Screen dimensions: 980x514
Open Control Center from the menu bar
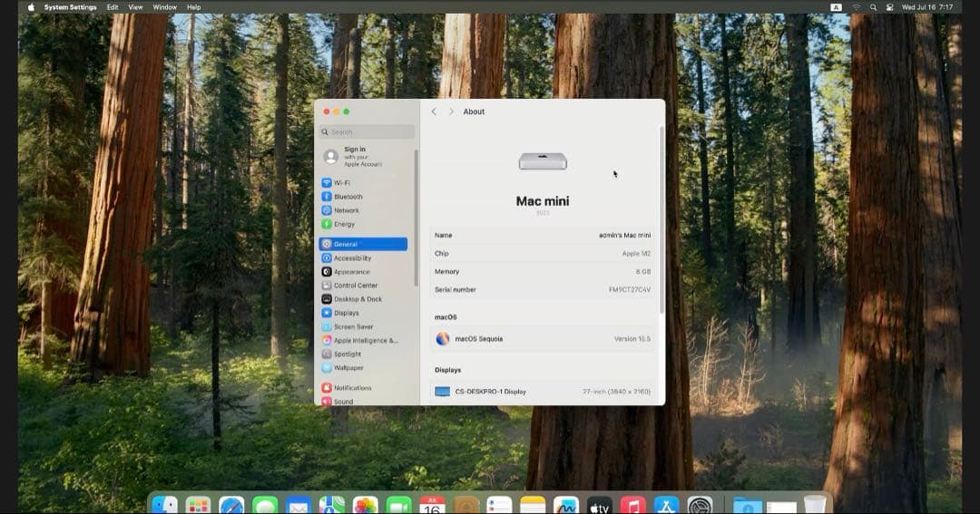[890, 7]
